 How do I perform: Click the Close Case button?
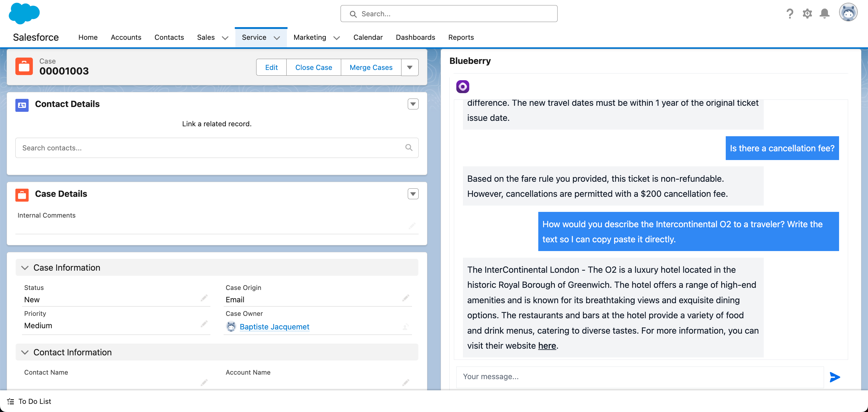pyautogui.click(x=314, y=68)
